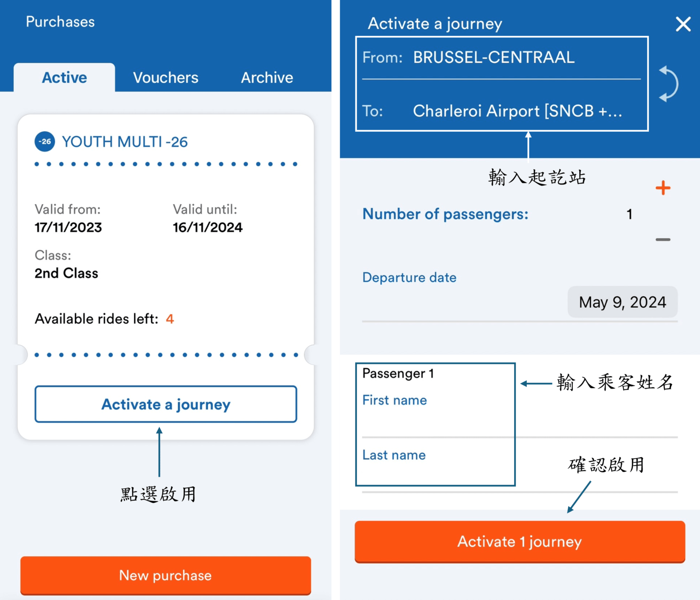700x600 pixels.
Task: Click the Activate a journey button
Action: point(166,404)
